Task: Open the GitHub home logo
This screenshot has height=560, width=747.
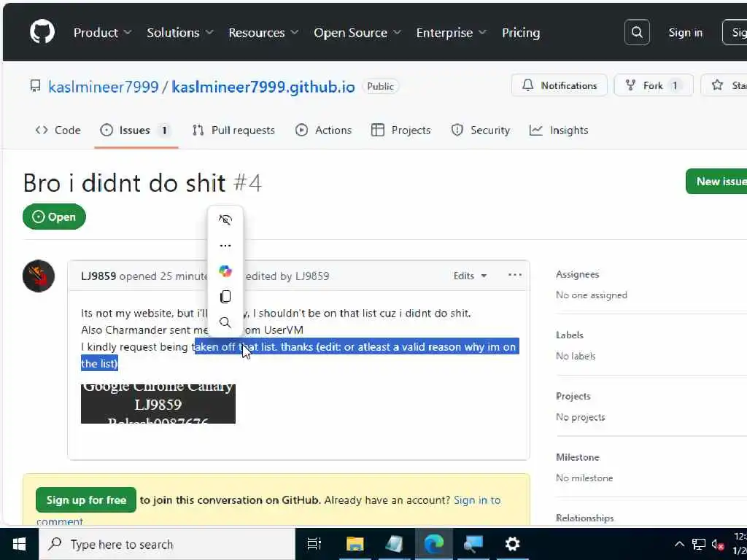Action: 42,32
